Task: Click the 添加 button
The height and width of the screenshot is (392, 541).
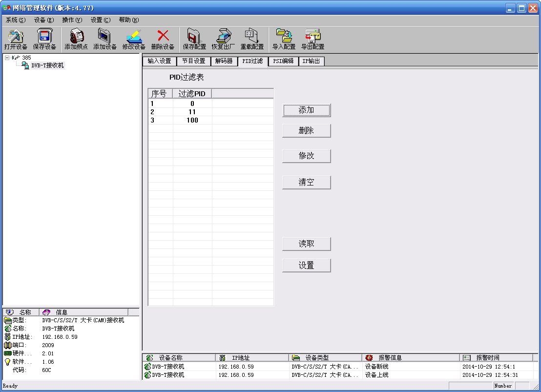Action: 306,110
